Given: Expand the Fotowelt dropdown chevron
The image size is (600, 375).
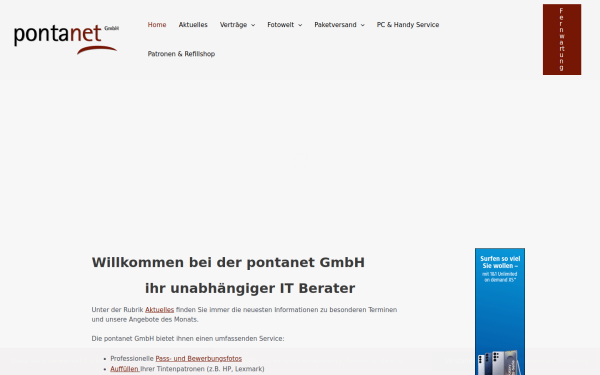Looking at the screenshot, I should (300, 25).
